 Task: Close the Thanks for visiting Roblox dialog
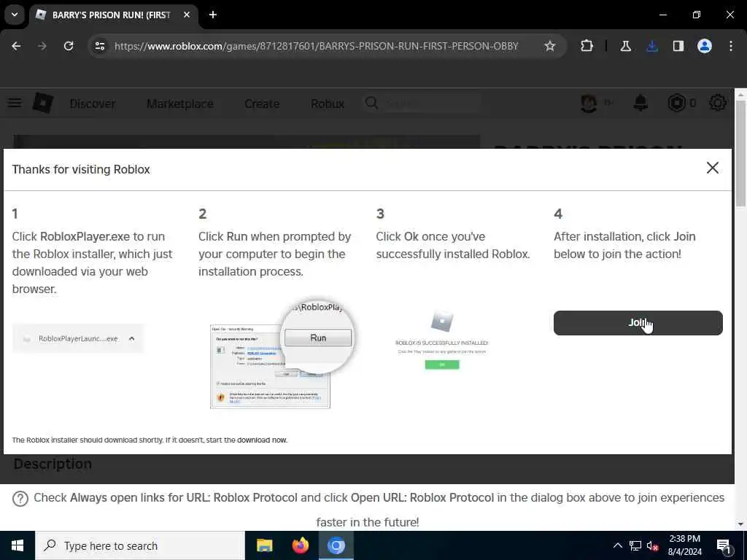click(x=712, y=168)
